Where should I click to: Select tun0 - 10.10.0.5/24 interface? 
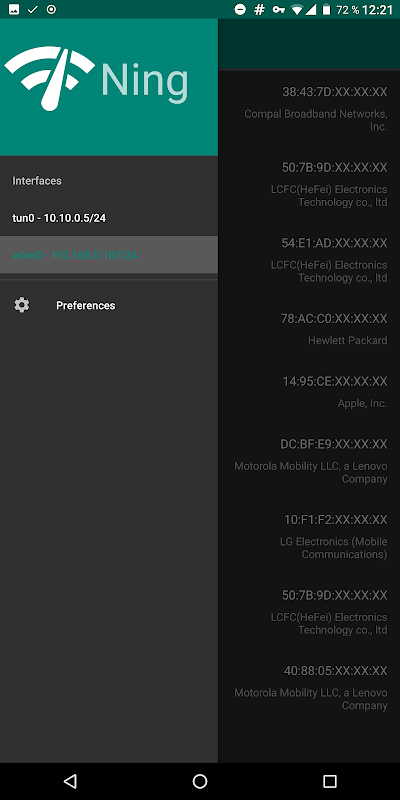[109, 218]
